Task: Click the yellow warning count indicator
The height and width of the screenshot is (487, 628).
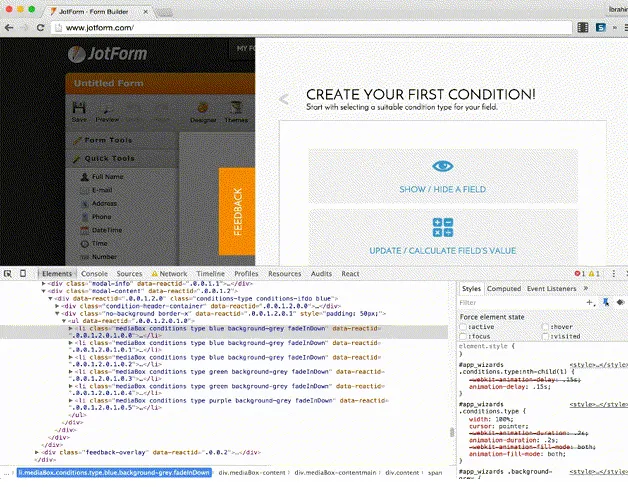Action: point(594,274)
